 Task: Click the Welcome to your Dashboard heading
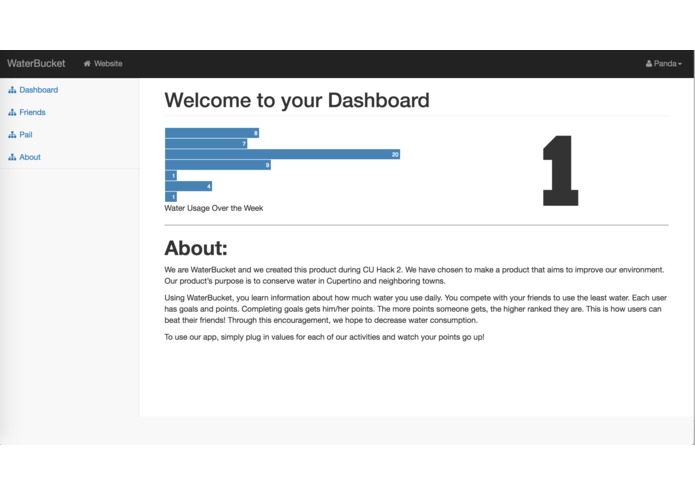(297, 100)
